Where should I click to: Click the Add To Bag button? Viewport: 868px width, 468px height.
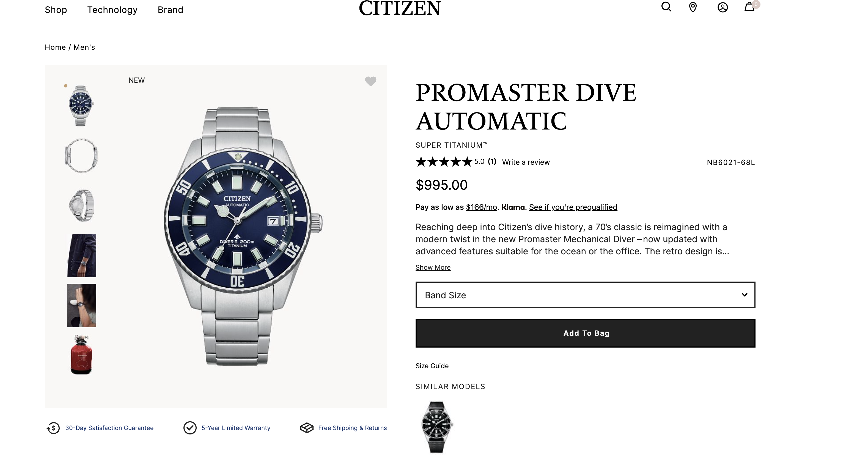coord(585,333)
